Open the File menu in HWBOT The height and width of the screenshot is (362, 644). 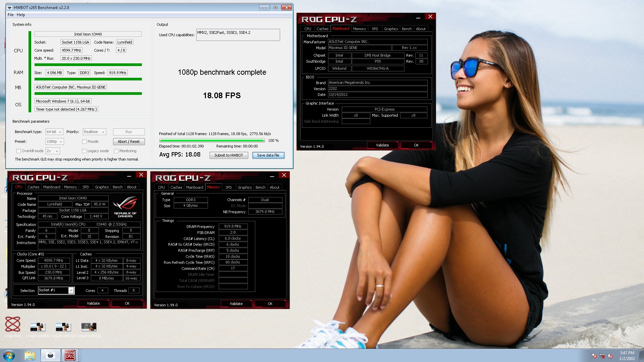point(11,15)
